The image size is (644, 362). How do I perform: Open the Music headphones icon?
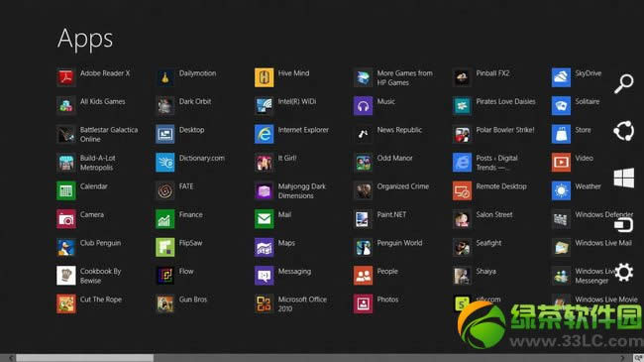click(x=363, y=106)
